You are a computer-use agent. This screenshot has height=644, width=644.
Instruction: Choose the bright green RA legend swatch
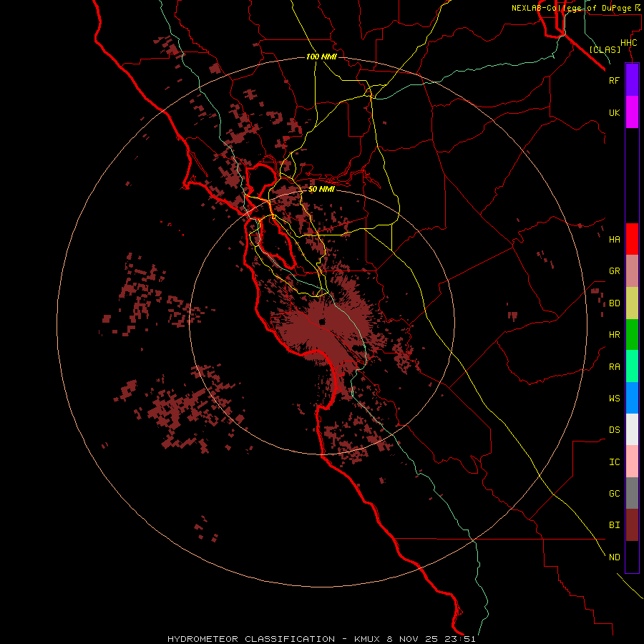pos(632,366)
